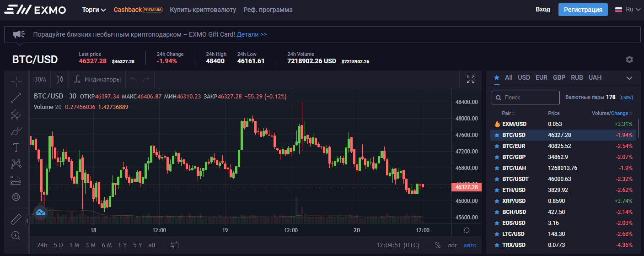Select the EXM/USD pair row
The height and width of the screenshot is (256, 644).
tap(563, 124)
